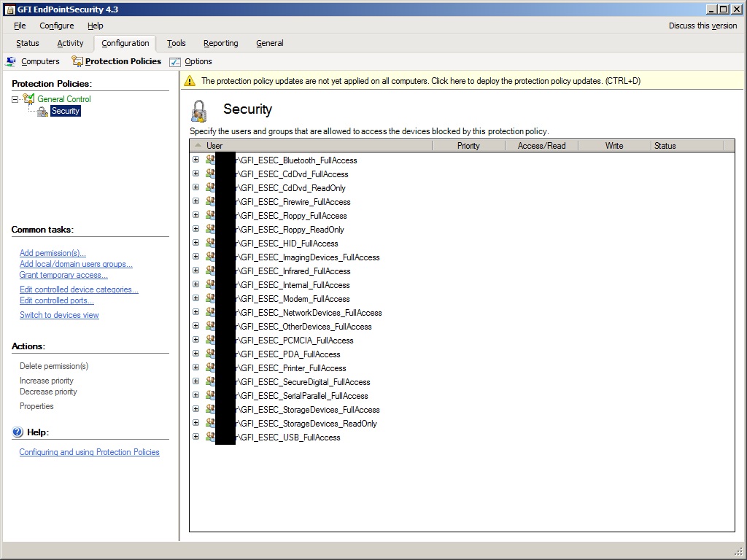Viewport: 747px width, 560px height.
Task: Select the Security tree item label
Action: 65,111
